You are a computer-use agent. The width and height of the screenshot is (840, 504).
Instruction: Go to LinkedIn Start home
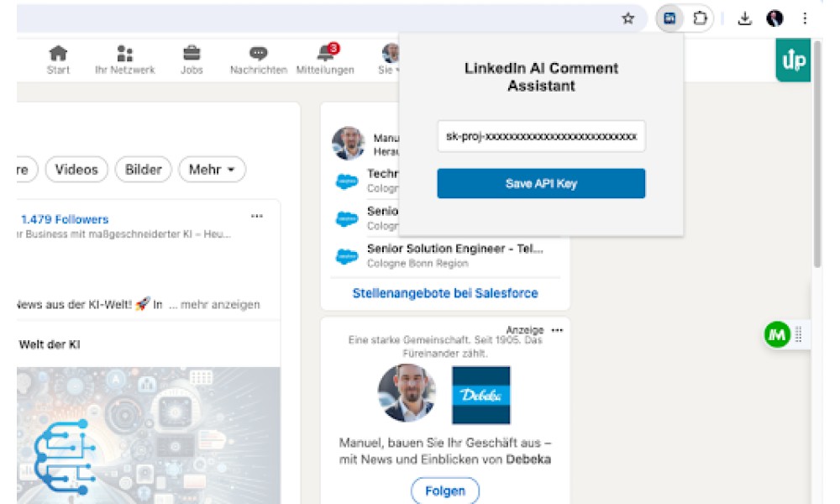58,60
